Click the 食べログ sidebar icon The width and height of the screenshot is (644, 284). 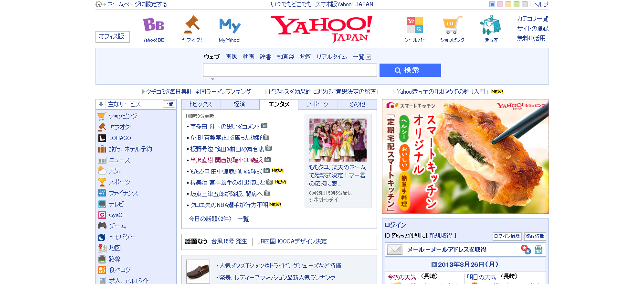pyautogui.click(x=102, y=270)
